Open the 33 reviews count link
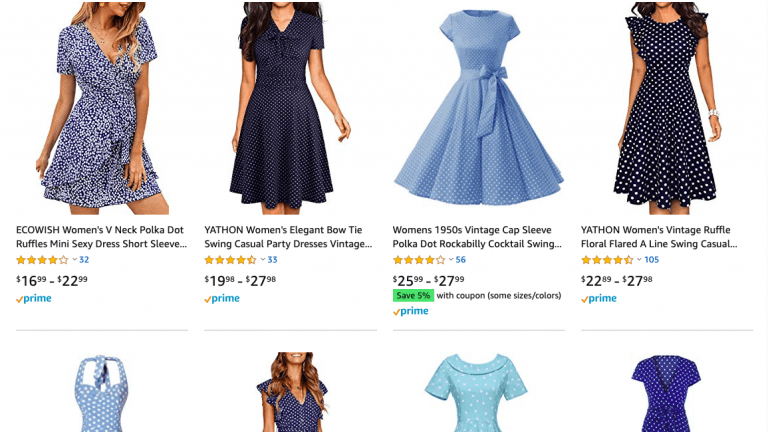768x432 pixels. pos(272,260)
